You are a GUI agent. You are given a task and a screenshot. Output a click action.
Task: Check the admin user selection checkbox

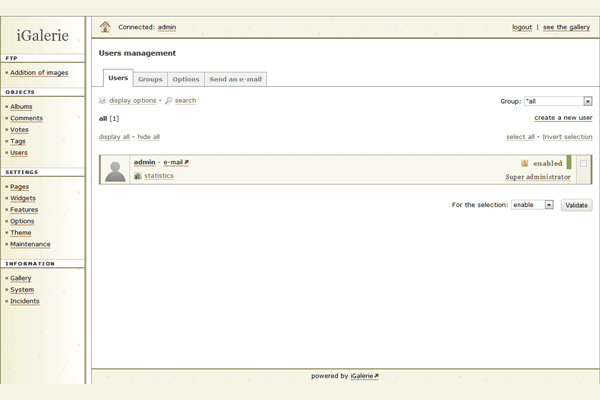pos(583,163)
